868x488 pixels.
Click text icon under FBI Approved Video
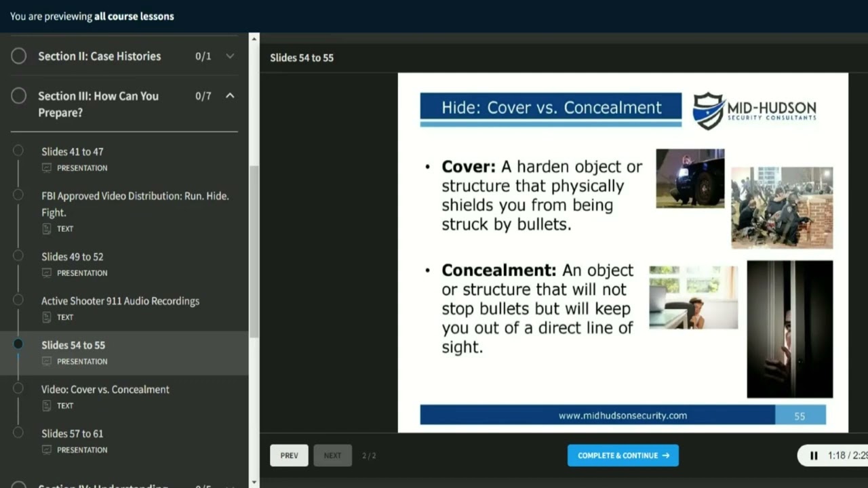point(47,229)
